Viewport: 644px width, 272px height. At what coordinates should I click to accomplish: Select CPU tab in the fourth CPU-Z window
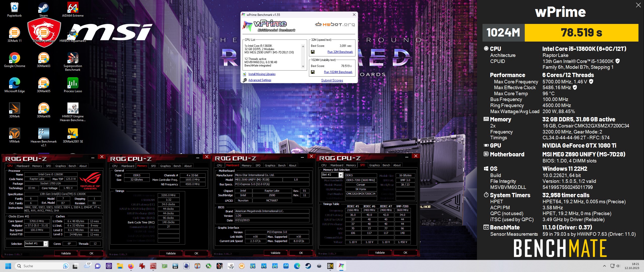[324, 165]
